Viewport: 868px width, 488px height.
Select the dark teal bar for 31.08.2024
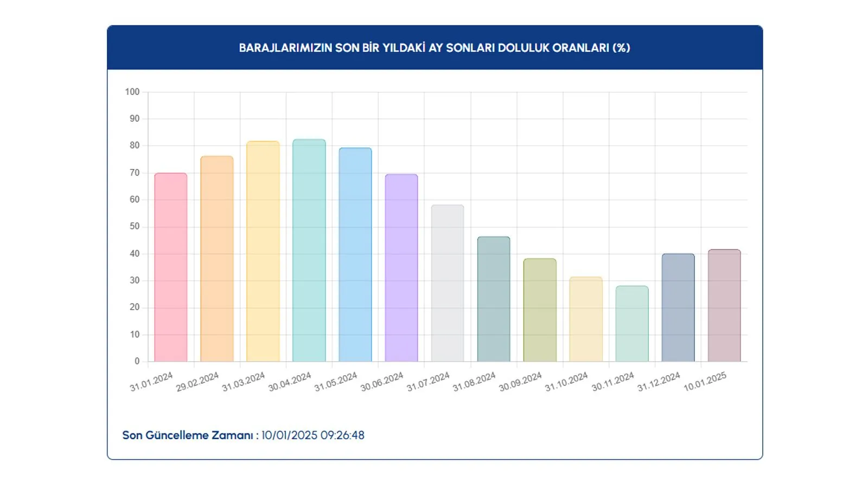point(494,299)
